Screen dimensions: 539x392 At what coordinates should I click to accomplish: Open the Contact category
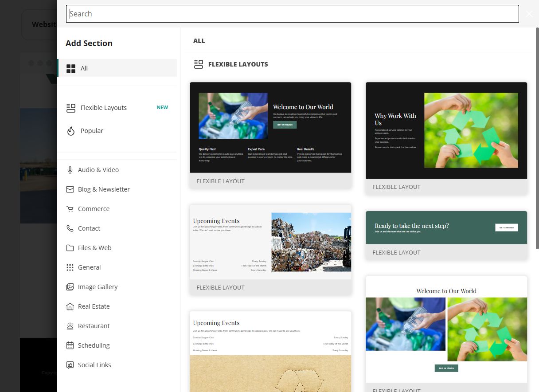(89, 228)
